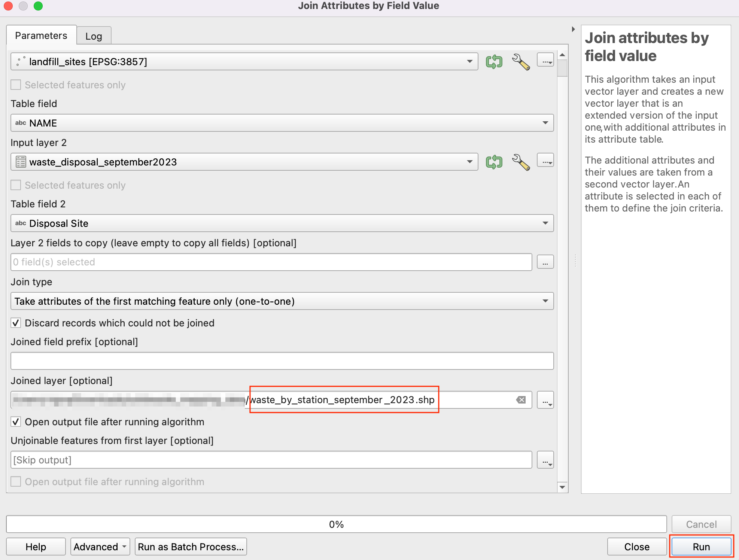Open wrench options for Input layer 2

tap(521, 162)
